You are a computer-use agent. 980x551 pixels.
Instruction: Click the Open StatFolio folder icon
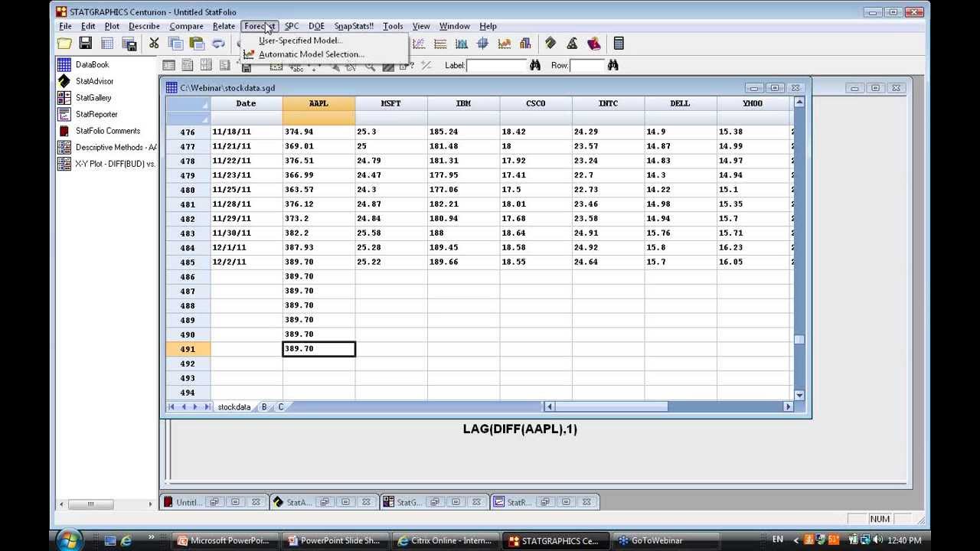pos(64,44)
